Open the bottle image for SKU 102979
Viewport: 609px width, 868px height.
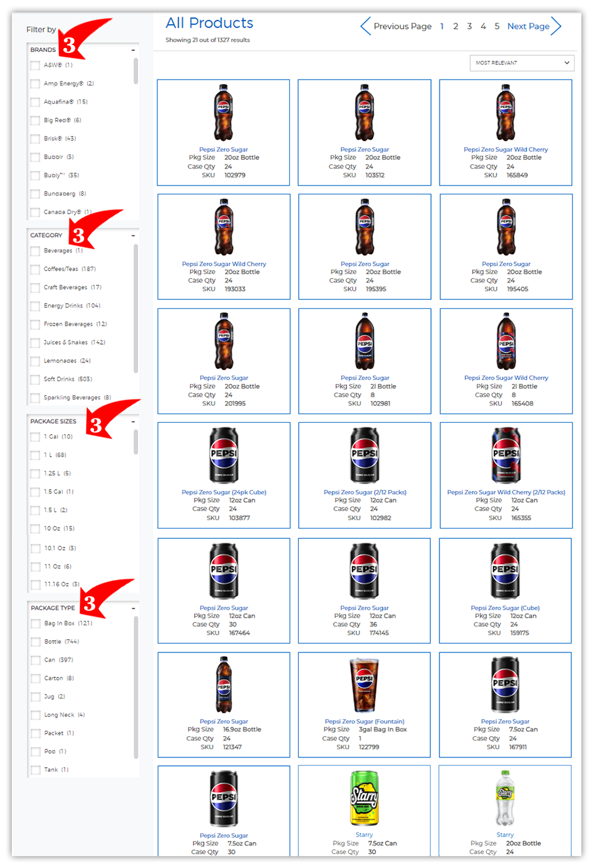pyautogui.click(x=223, y=113)
